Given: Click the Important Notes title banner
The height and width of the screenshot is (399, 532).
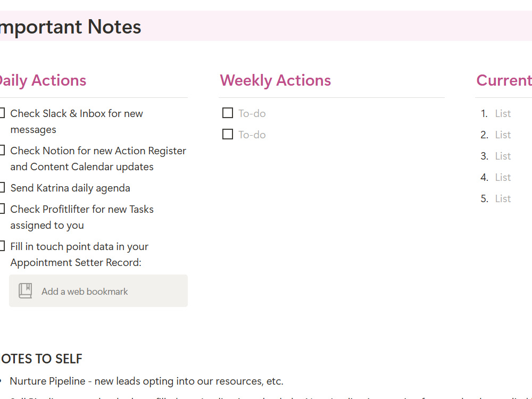Looking at the screenshot, I should click(x=266, y=26).
